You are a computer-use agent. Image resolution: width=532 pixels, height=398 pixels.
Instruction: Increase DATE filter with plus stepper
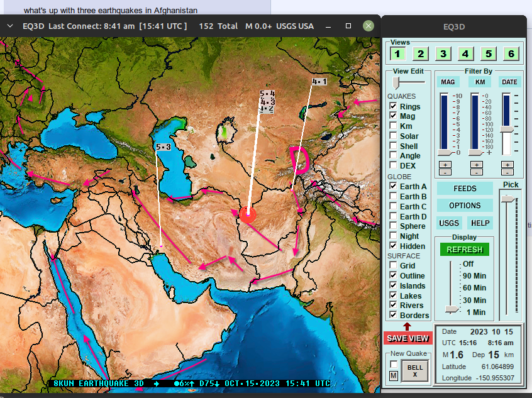507,165
